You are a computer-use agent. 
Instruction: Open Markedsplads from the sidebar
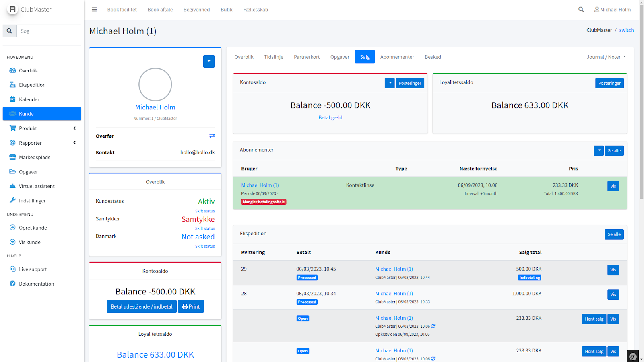click(x=35, y=157)
